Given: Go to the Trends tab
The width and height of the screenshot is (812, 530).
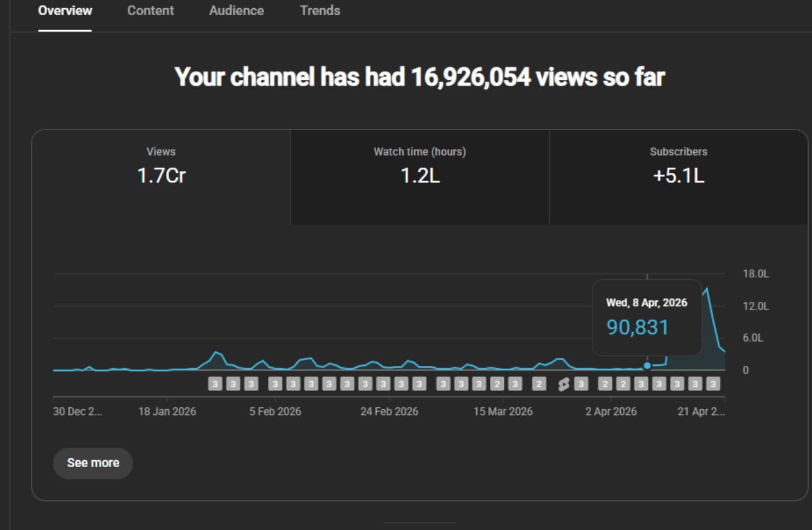Looking at the screenshot, I should click(x=320, y=11).
